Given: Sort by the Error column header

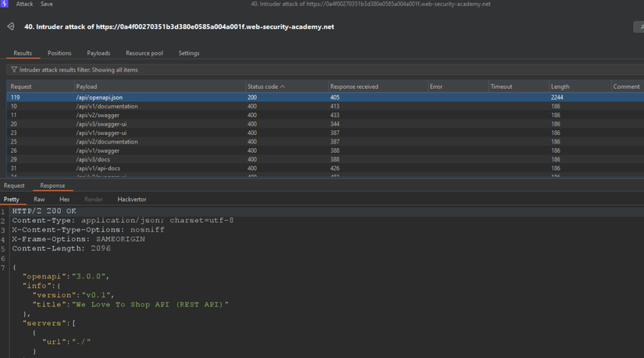Looking at the screenshot, I should coord(458,87).
